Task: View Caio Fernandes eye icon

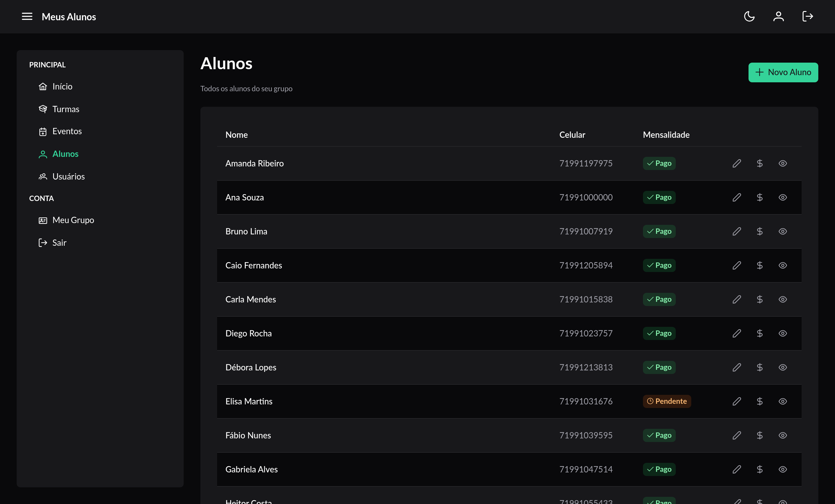Action: pyautogui.click(x=783, y=265)
